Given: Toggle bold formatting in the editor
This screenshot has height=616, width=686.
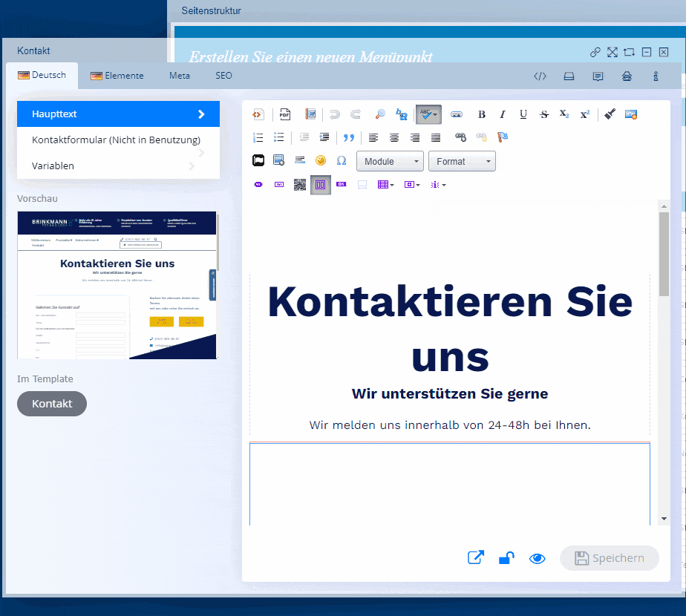Looking at the screenshot, I should tap(481, 114).
